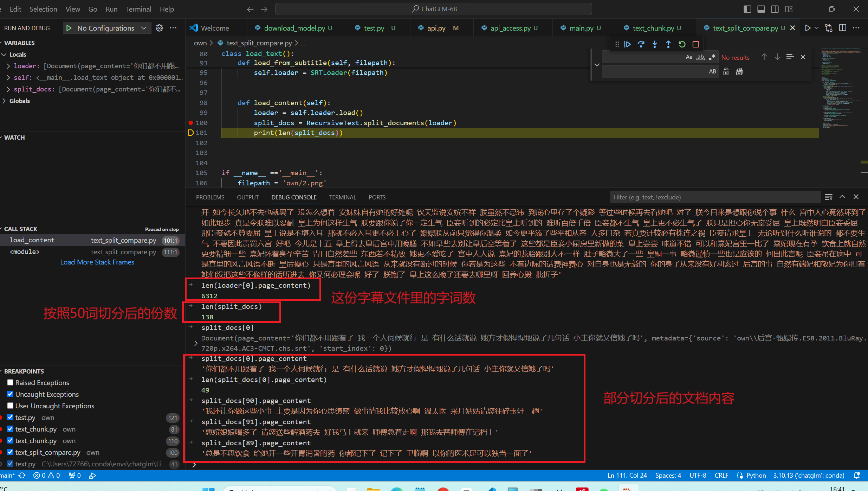This screenshot has width=868, height=491.
Task: Stop the debugging session
Action: click(x=696, y=44)
